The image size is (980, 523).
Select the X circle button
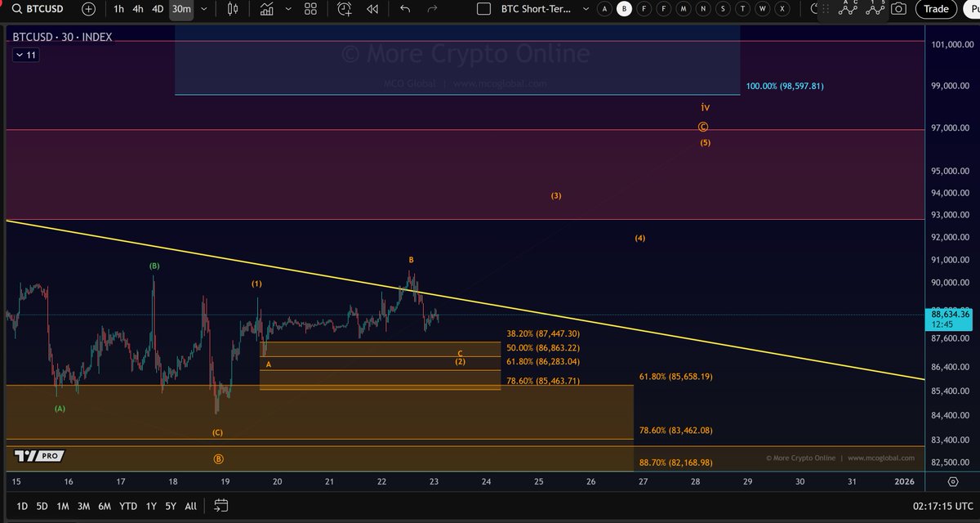point(782,9)
